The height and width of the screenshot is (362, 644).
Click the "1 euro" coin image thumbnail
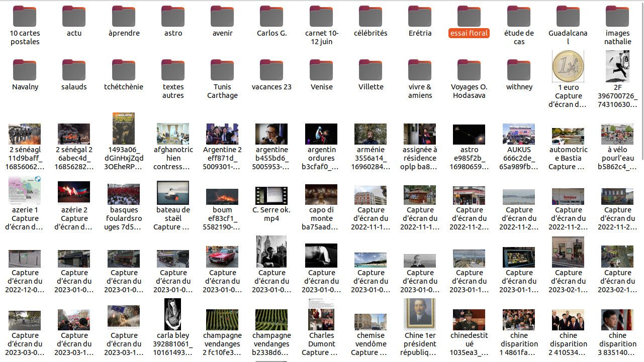568,66
